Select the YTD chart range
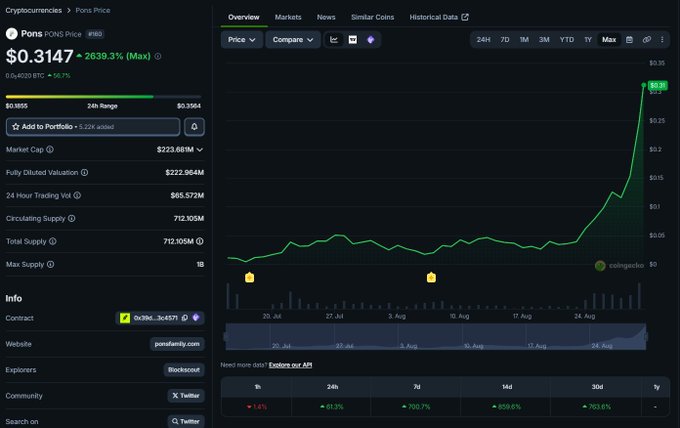Image resolution: width=680 pixels, height=428 pixels. click(566, 40)
